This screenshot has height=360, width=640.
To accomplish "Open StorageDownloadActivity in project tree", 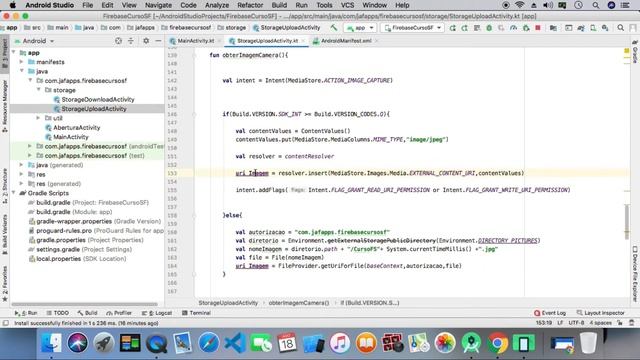I will 98,99.
